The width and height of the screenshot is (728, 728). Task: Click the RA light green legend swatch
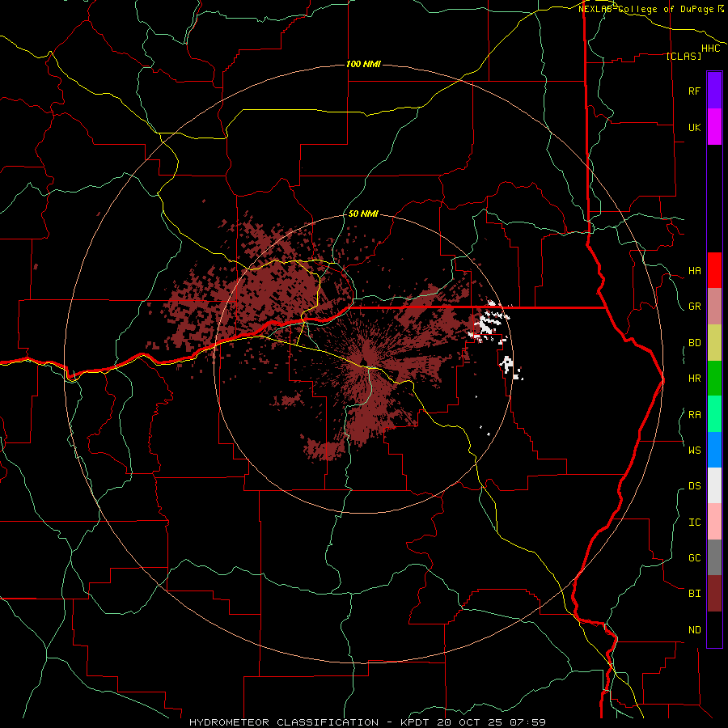[714, 414]
